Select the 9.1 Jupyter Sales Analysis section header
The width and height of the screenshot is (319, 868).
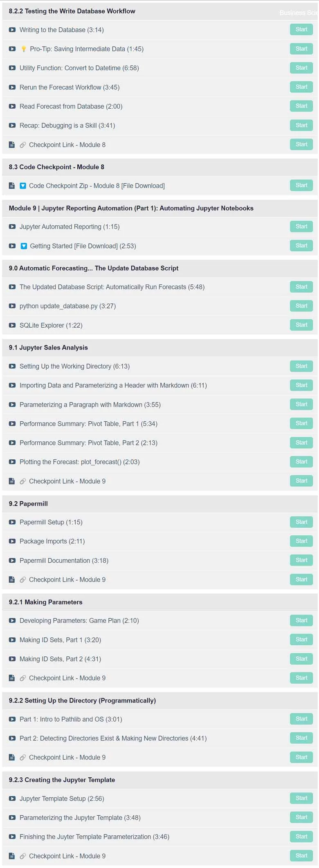[x=160, y=348]
